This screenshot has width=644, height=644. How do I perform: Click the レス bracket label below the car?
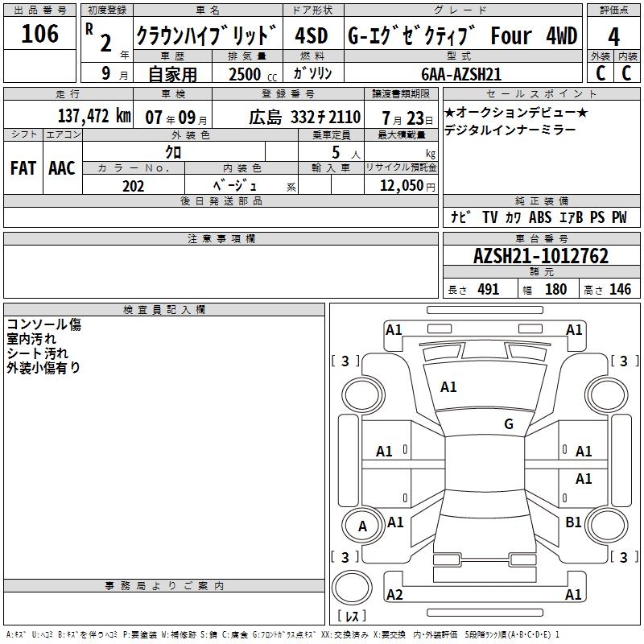(351, 617)
